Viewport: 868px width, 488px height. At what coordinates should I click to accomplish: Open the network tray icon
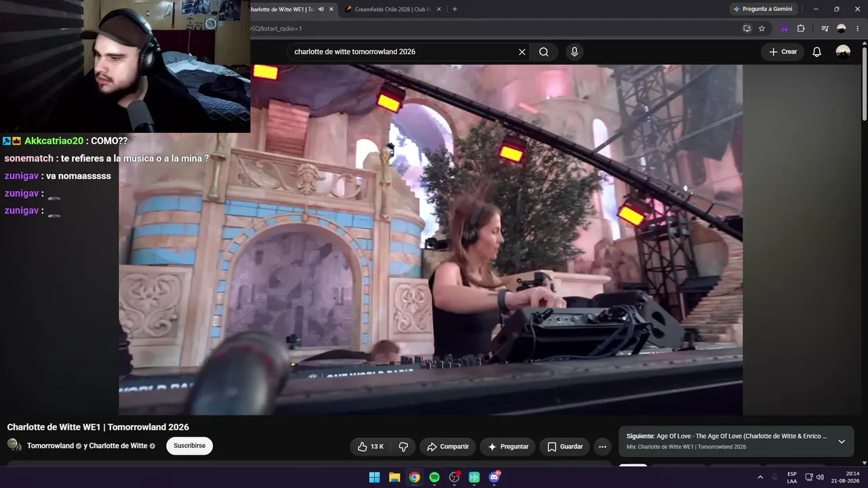tap(809, 477)
